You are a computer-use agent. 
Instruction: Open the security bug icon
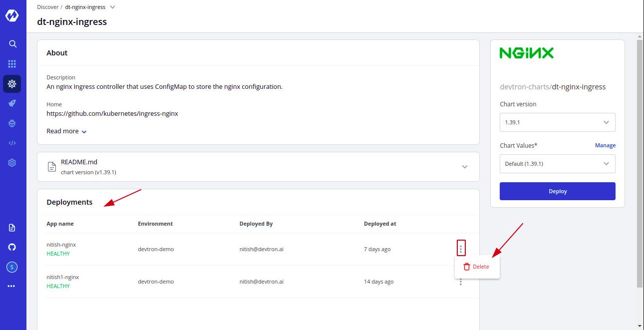(x=12, y=123)
